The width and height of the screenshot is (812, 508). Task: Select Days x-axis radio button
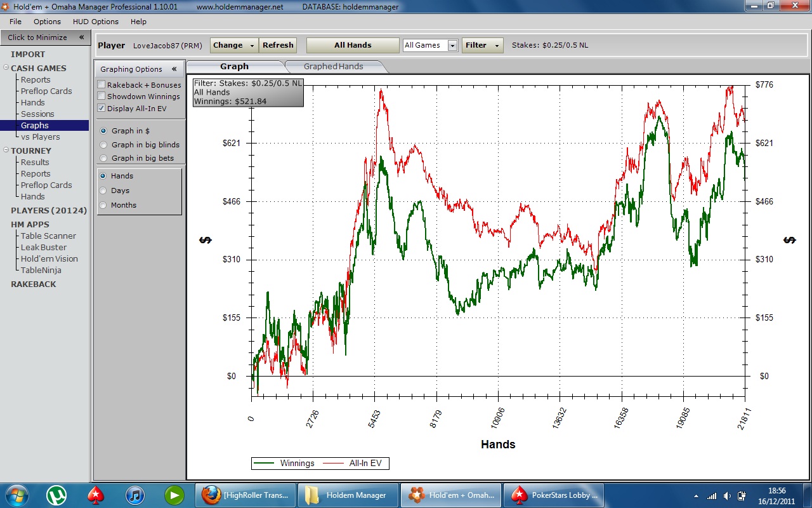pos(103,190)
